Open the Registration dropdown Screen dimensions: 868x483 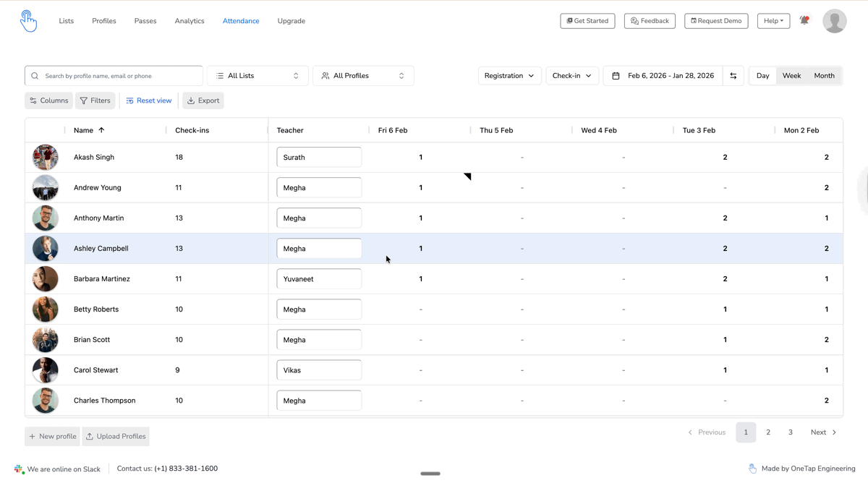(509, 76)
